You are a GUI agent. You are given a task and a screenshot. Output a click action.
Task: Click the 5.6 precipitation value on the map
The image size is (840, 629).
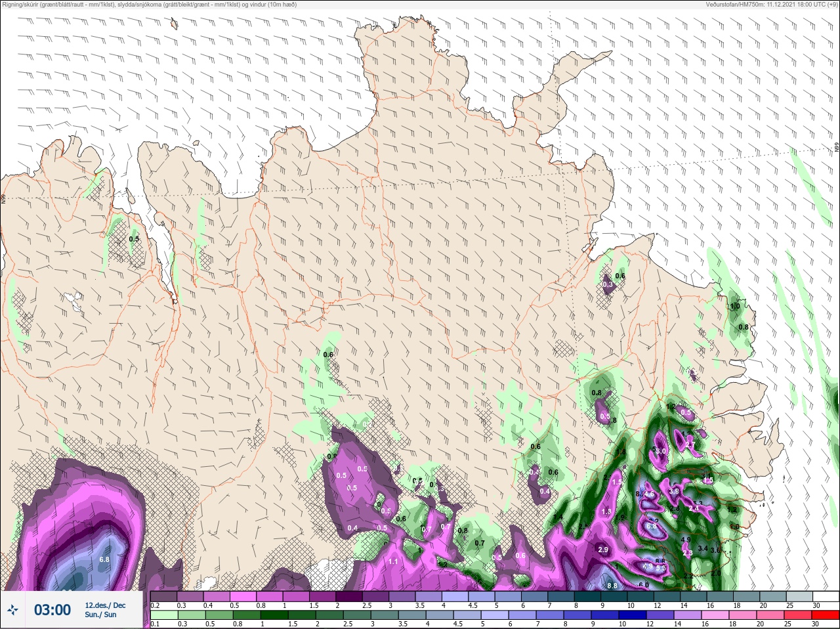coord(661,569)
